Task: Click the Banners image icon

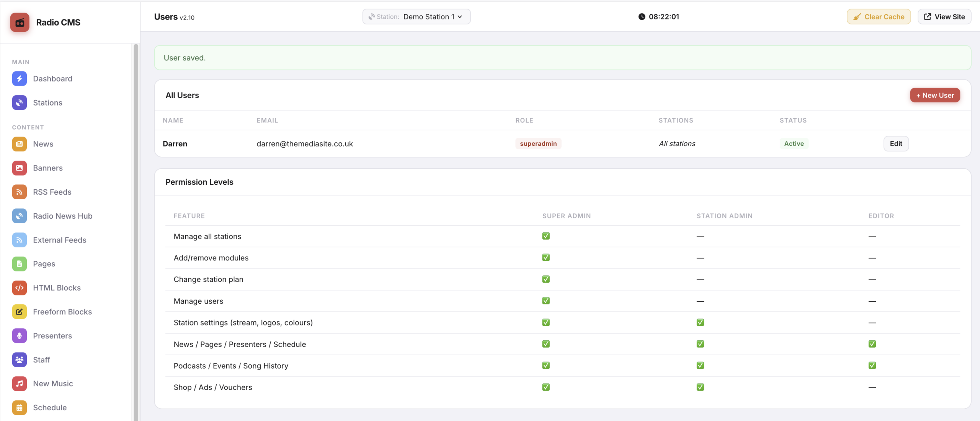Action: tap(20, 168)
